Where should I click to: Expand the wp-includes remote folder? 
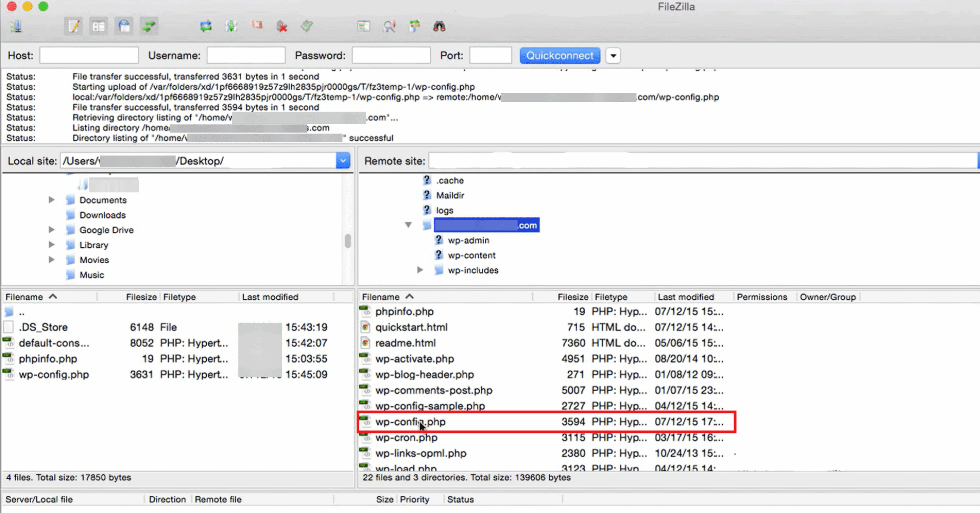(x=420, y=270)
